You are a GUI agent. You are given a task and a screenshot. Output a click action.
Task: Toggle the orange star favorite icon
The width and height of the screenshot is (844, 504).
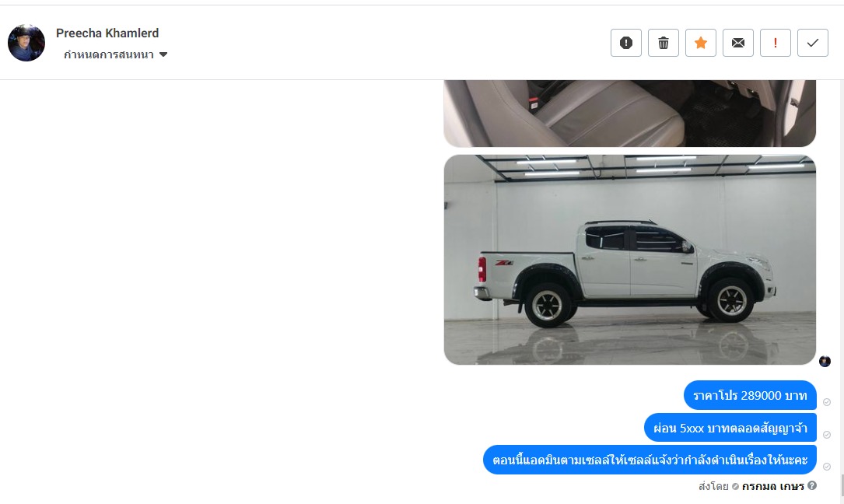[700, 43]
